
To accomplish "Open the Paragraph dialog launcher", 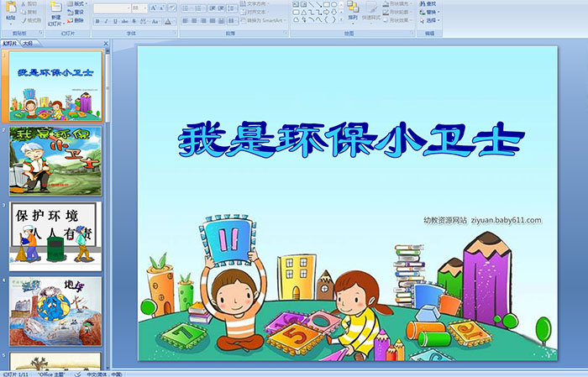I will tap(286, 34).
